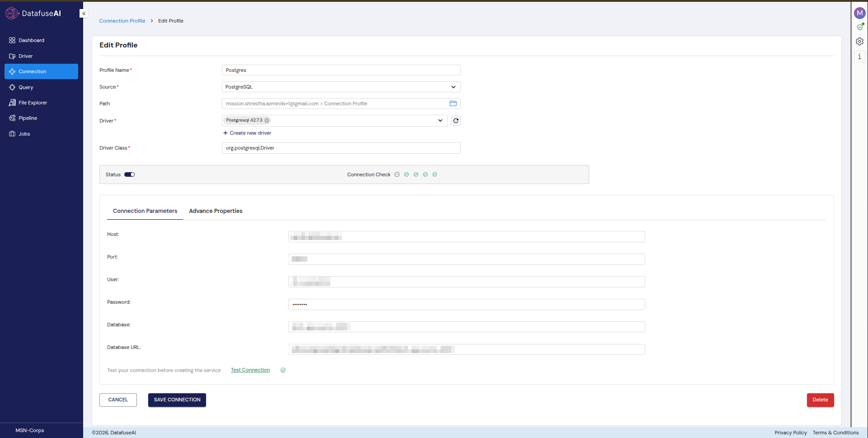
Task: Select Connection in the sidebar
Action: 41,71
